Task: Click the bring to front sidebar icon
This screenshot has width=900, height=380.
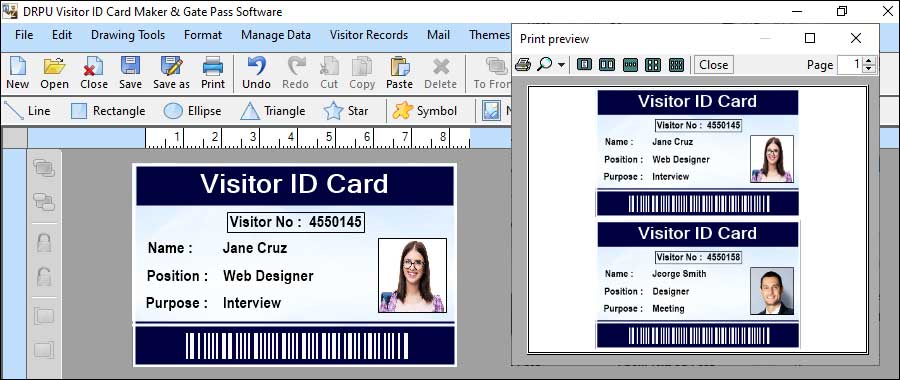Action: 44,168
